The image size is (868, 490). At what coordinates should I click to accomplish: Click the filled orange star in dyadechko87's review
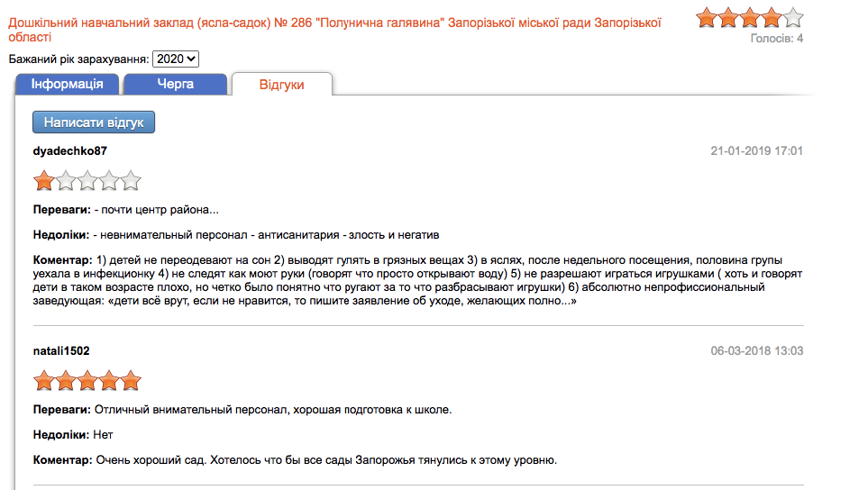[43, 182]
